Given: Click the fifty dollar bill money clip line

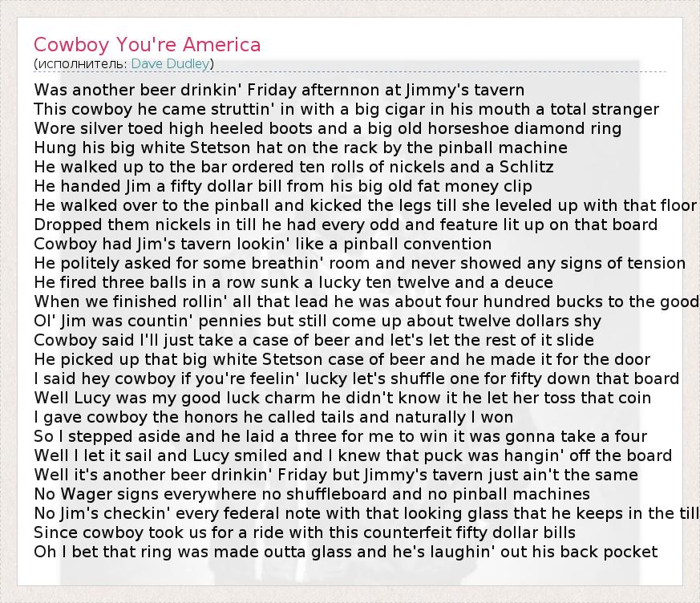Looking at the screenshot, I should tap(283, 186).
